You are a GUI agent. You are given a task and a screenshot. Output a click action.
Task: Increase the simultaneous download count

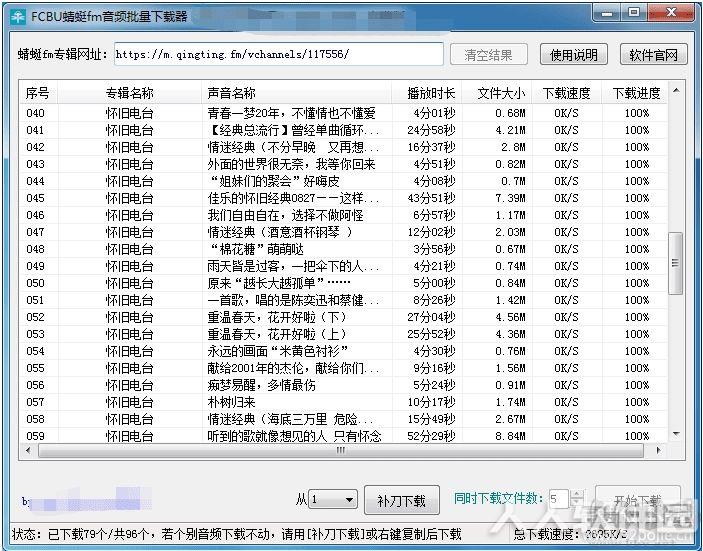577,495
